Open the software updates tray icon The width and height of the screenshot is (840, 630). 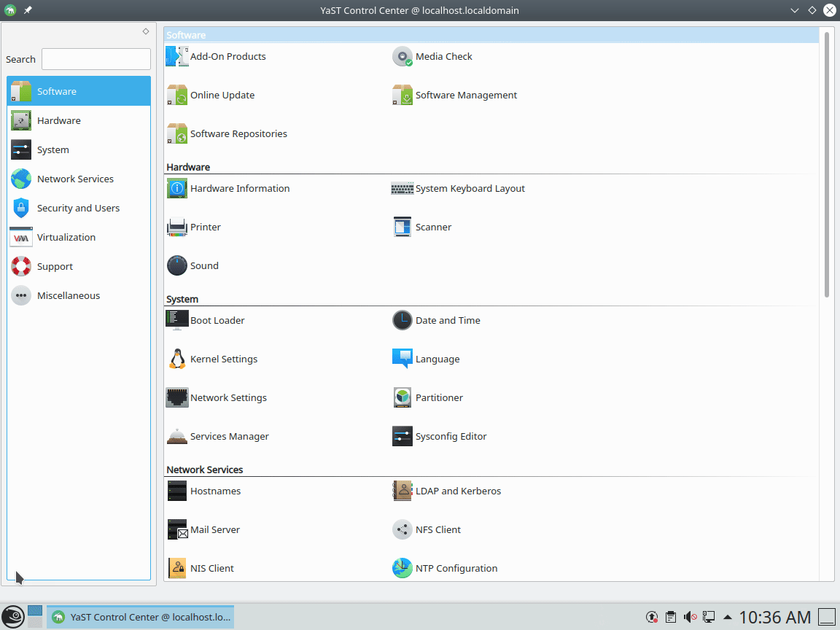[x=652, y=617]
